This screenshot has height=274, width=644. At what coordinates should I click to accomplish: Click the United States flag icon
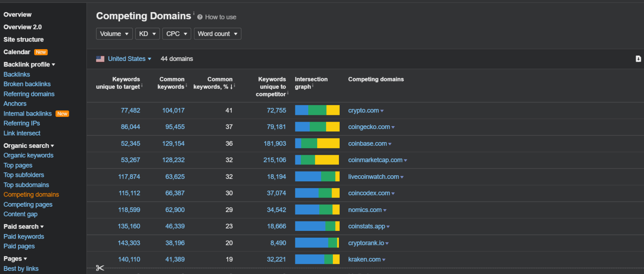click(100, 59)
